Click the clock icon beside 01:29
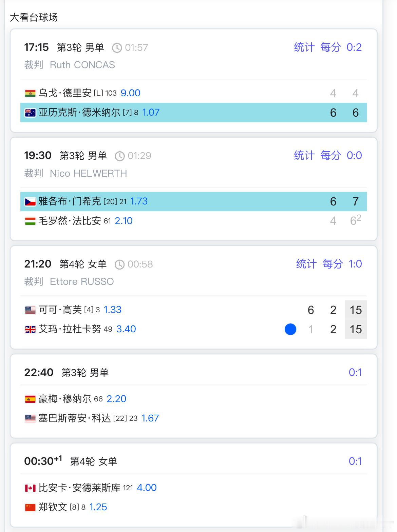 120,156
